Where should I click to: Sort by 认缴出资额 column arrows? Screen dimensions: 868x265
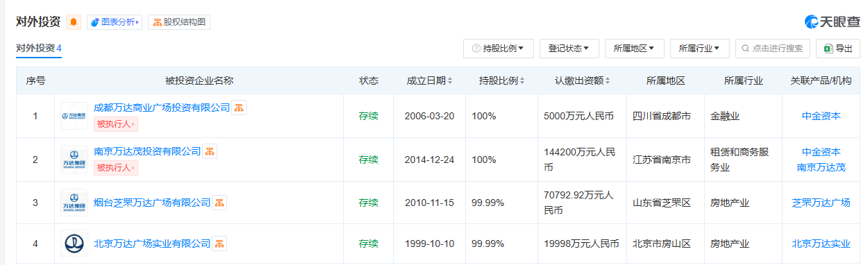(608, 80)
